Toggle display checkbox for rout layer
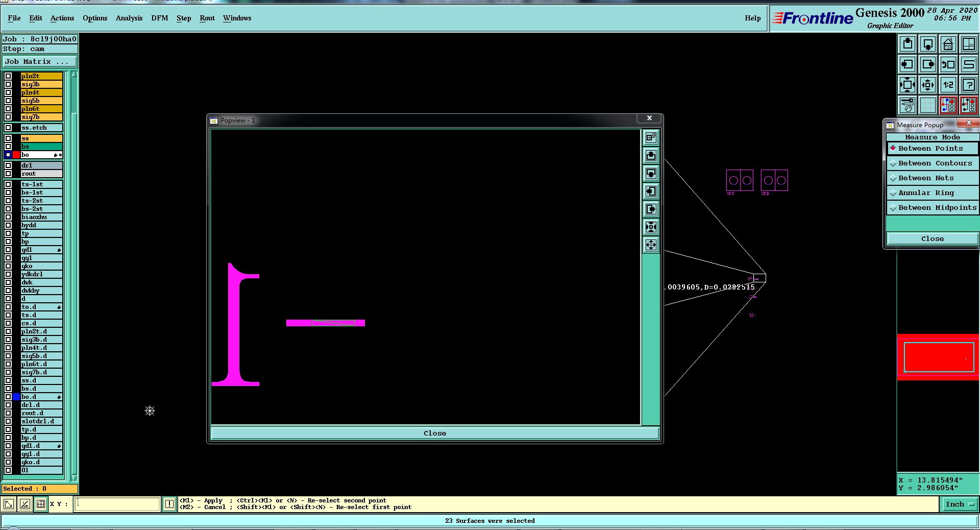This screenshot has height=530, width=980. pyautogui.click(x=8, y=174)
